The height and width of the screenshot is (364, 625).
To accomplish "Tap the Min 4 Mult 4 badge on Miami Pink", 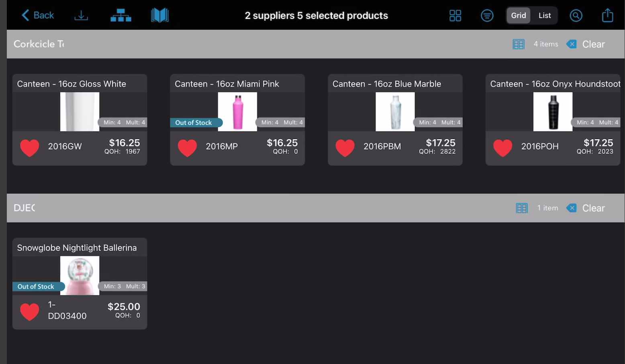I will pyautogui.click(x=281, y=122).
